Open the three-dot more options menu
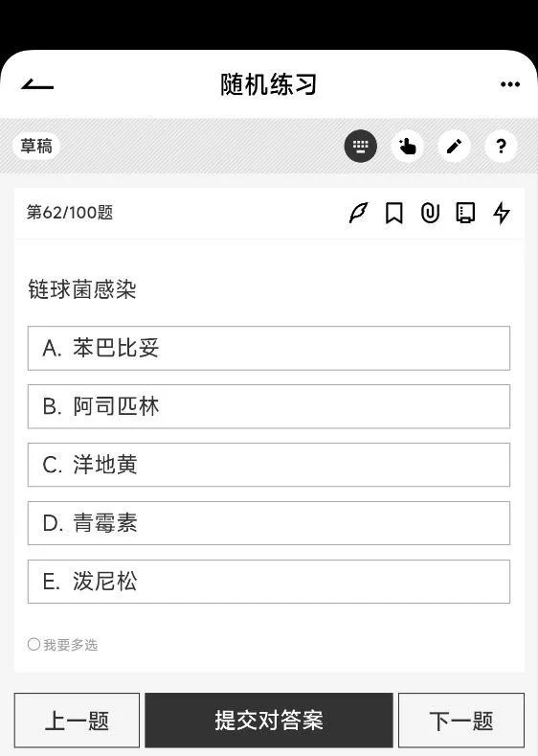 coord(510,84)
